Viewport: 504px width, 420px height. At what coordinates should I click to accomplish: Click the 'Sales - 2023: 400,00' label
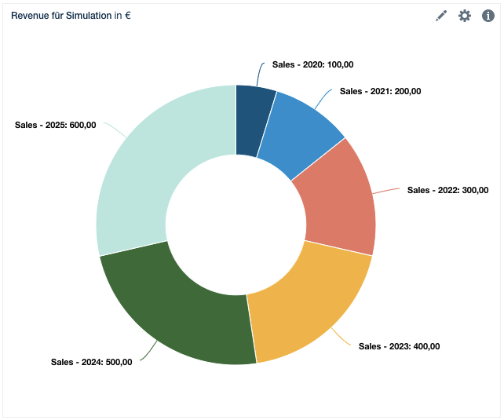click(x=399, y=346)
